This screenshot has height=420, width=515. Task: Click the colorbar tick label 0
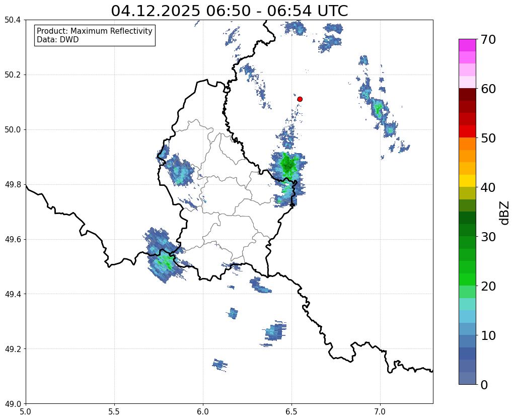tap(484, 385)
